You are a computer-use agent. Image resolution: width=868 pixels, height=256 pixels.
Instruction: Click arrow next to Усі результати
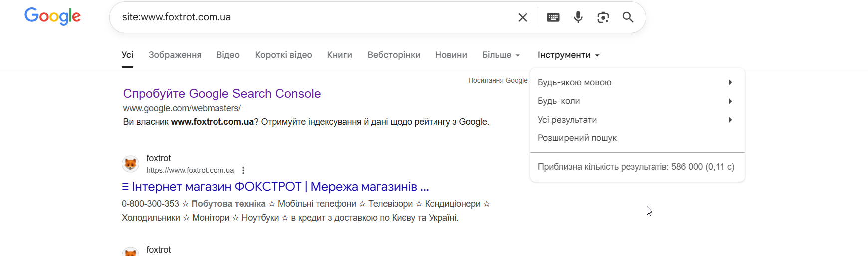[730, 120]
